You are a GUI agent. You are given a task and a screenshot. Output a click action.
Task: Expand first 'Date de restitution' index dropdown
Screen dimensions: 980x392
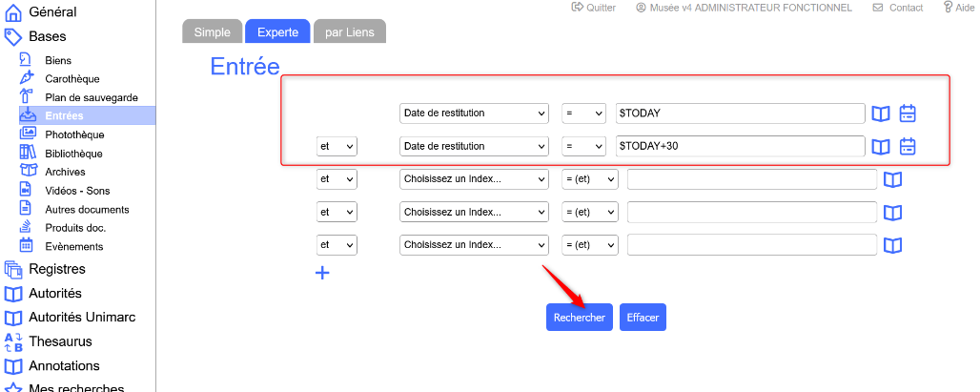click(474, 113)
